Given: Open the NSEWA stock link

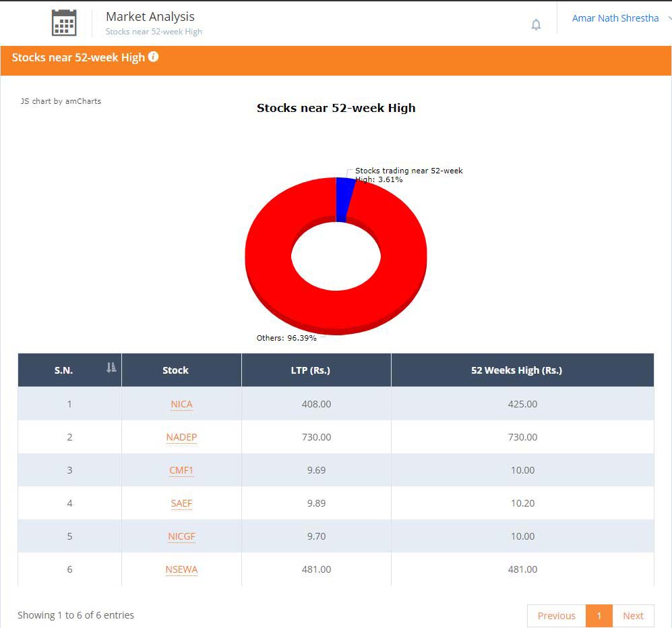Looking at the screenshot, I should [181, 569].
